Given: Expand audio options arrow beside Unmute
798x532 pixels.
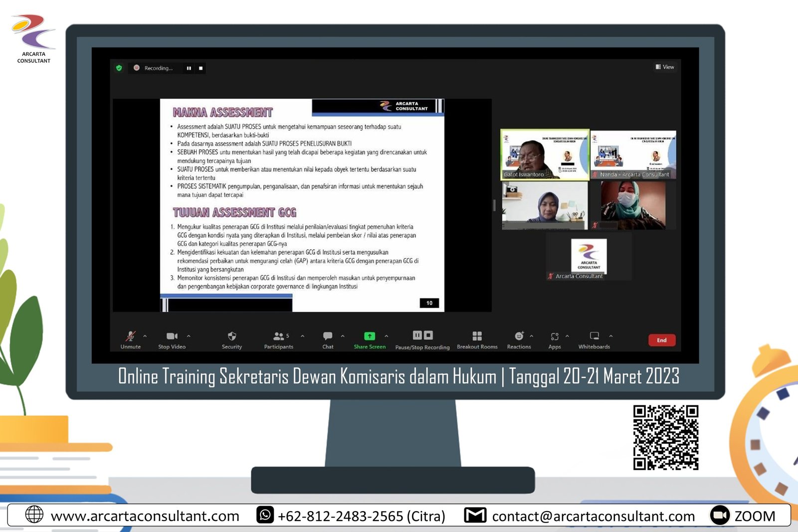Looking at the screenshot, I should (145, 336).
